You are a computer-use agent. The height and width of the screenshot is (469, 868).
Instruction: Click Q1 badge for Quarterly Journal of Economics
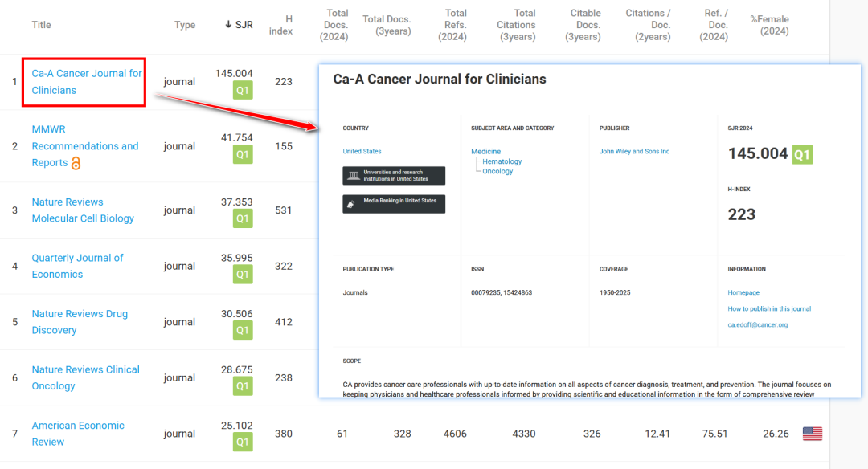[x=243, y=275]
